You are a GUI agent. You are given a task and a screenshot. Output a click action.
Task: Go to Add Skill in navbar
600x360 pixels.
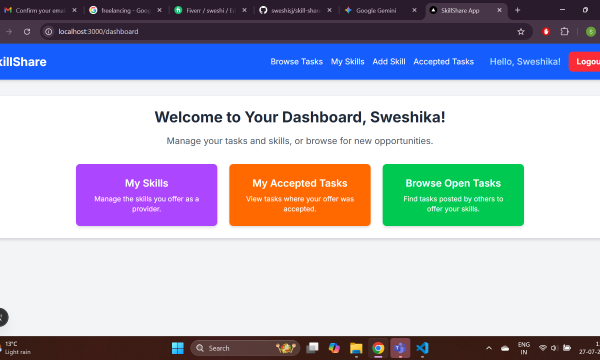389,62
